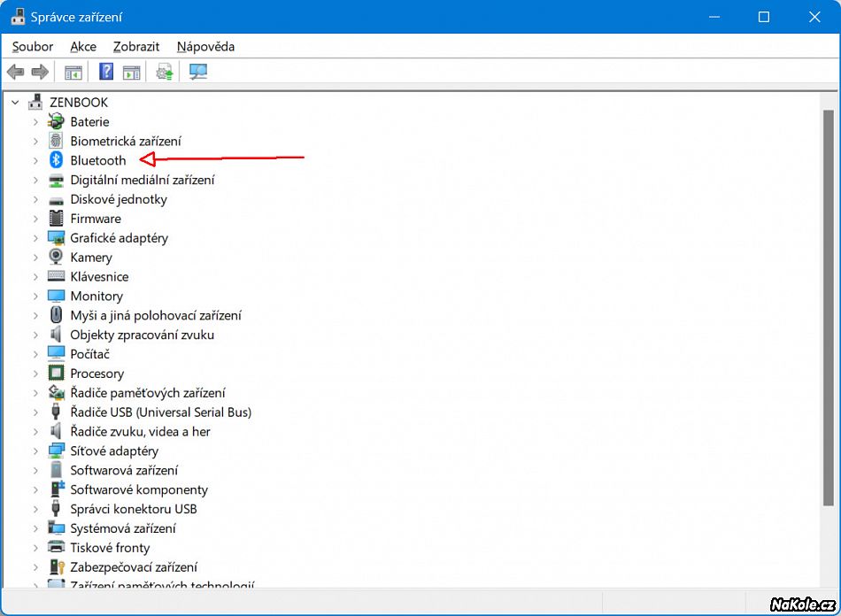Expand the Řadiče USB category
The width and height of the screenshot is (841, 616).
click(x=35, y=412)
